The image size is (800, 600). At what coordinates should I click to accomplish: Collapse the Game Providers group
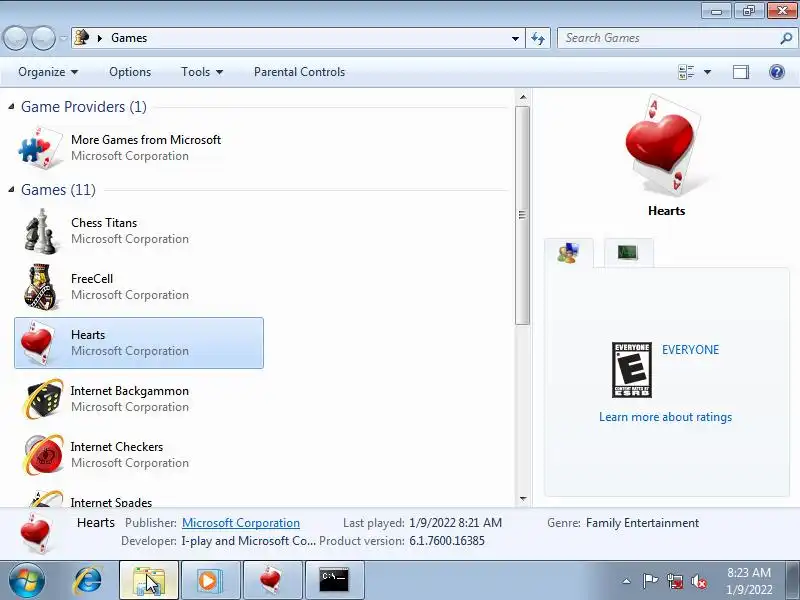[x=11, y=106]
